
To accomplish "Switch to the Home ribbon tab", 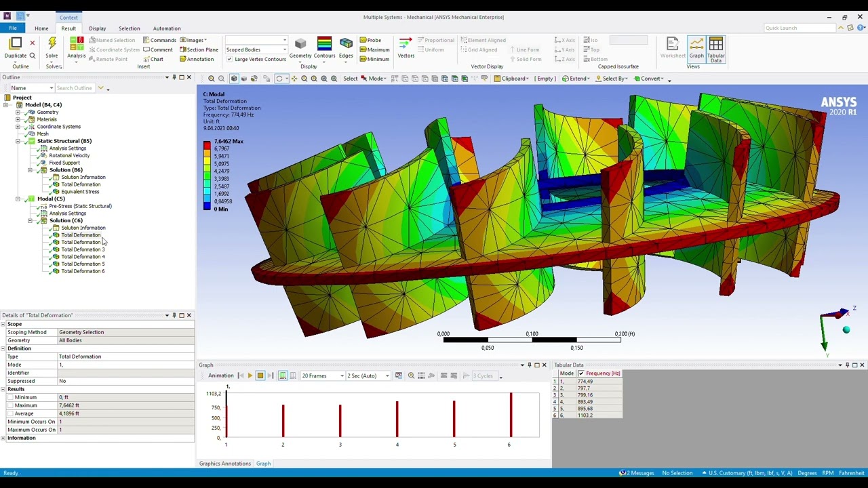I will pos(41,28).
